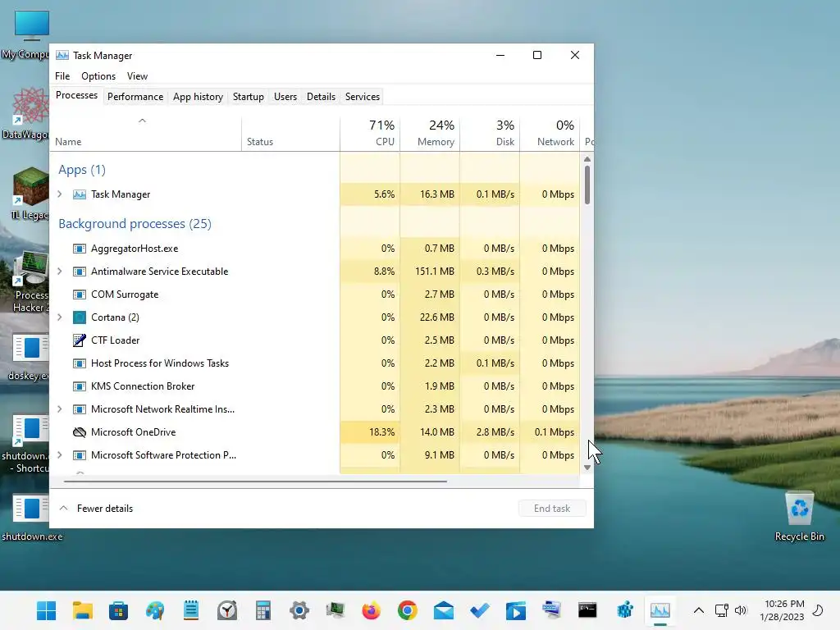This screenshot has width=840, height=630.
Task: Launch Firefox from the taskbar
Action: click(x=372, y=610)
